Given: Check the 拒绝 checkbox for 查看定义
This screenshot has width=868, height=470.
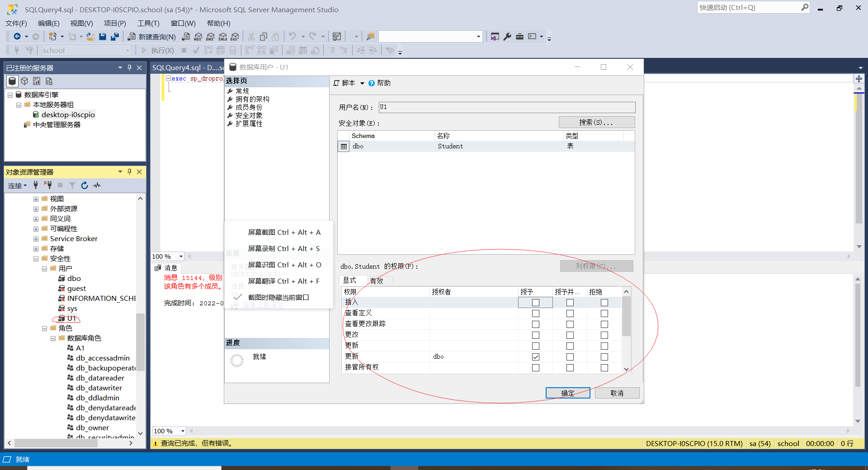Looking at the screenshot, I should pos(604,313).
